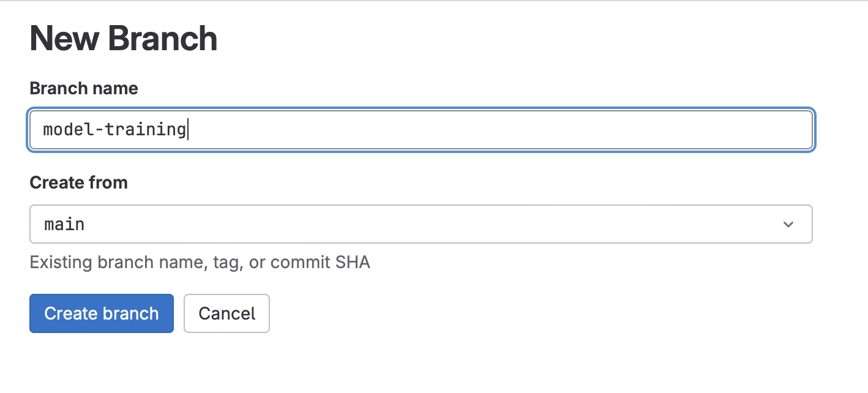The width and height of the screenshot is (868, 393).
Task: Click the word 'Branch' in the page title
Action: point(162,38)
